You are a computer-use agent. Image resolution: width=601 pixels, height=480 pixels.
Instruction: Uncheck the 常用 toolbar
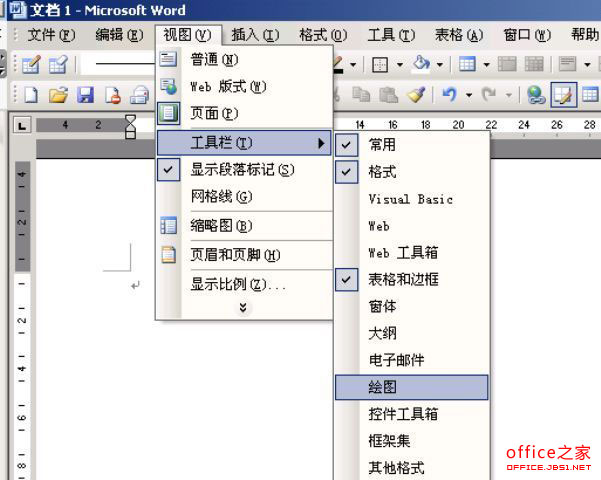pyautogui.click(x=412, y=145)
